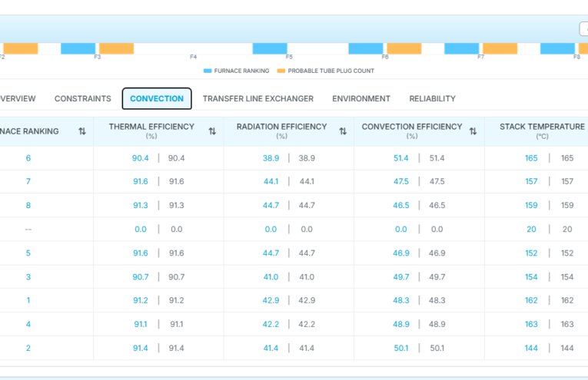Sort by Radiation Efficiency column arrows
Image resolution: width=588 pixels, height=380 pixels.
pyautogui.click(x=343, y=131)
